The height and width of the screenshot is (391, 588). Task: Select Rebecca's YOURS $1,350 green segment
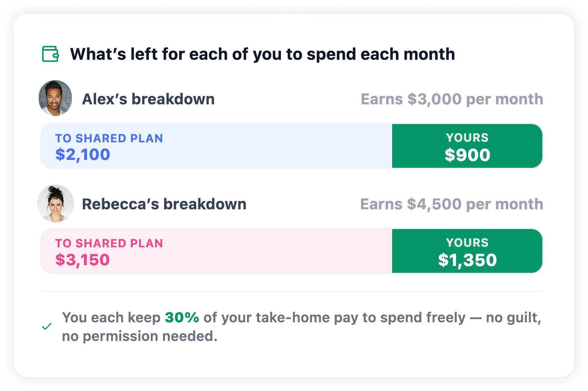pyautogui.click(x=467, y=251)
